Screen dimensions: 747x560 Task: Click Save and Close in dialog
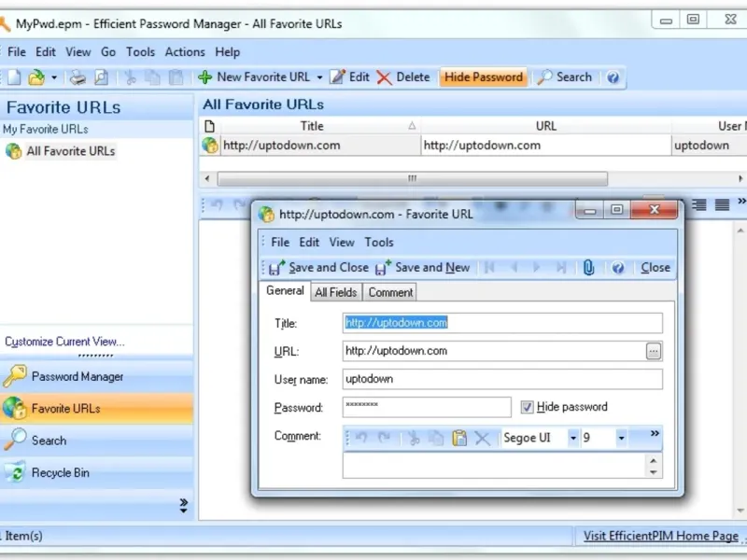pyautogui.click(x=318, y=268)
